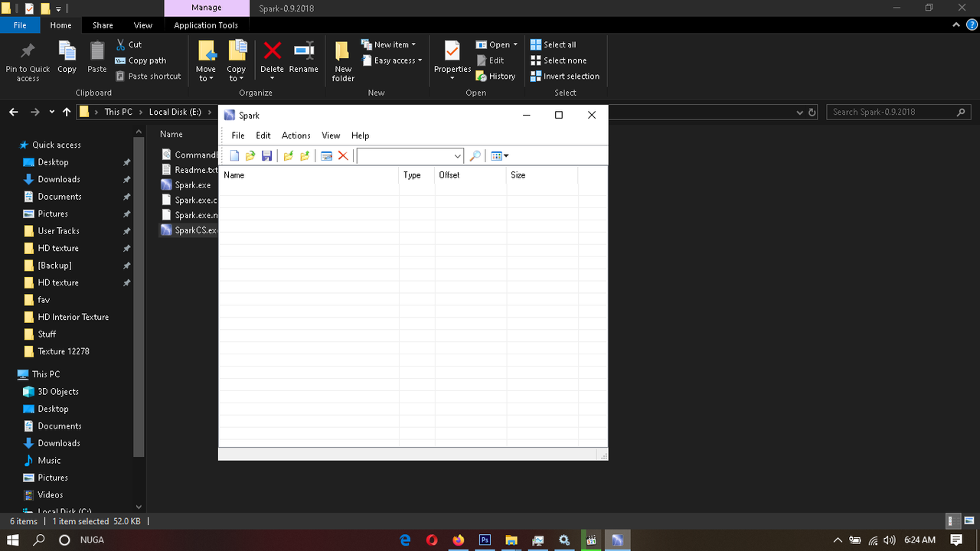Click the folder with green up-arrow in Spark toolbar
Viewport: 980px width, 551px height.
pos(305,156)
